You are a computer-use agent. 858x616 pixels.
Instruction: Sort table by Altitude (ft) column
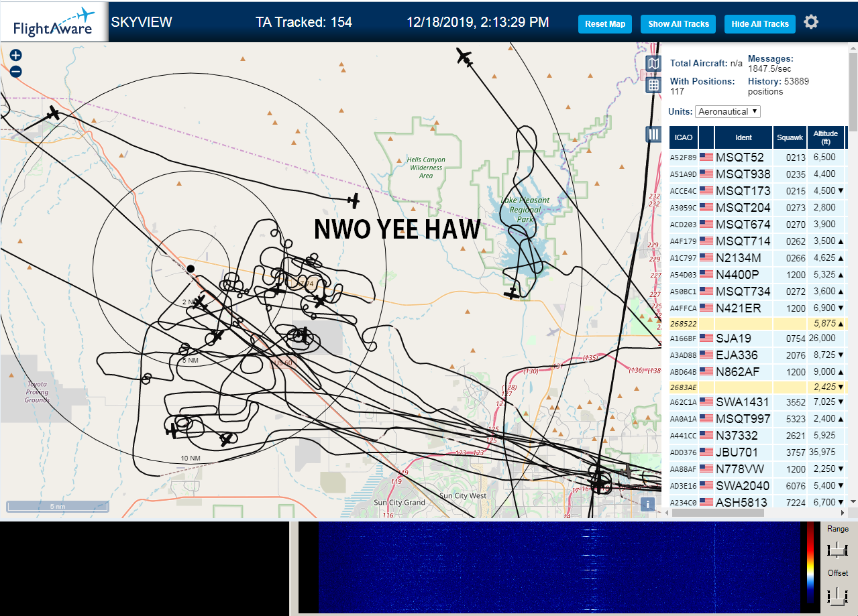pos(826,137)
